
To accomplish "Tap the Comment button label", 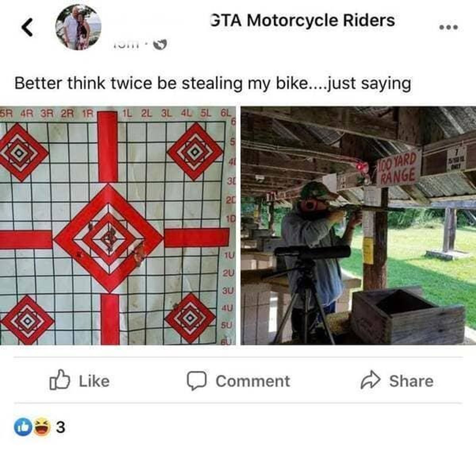I will [253, 381].
